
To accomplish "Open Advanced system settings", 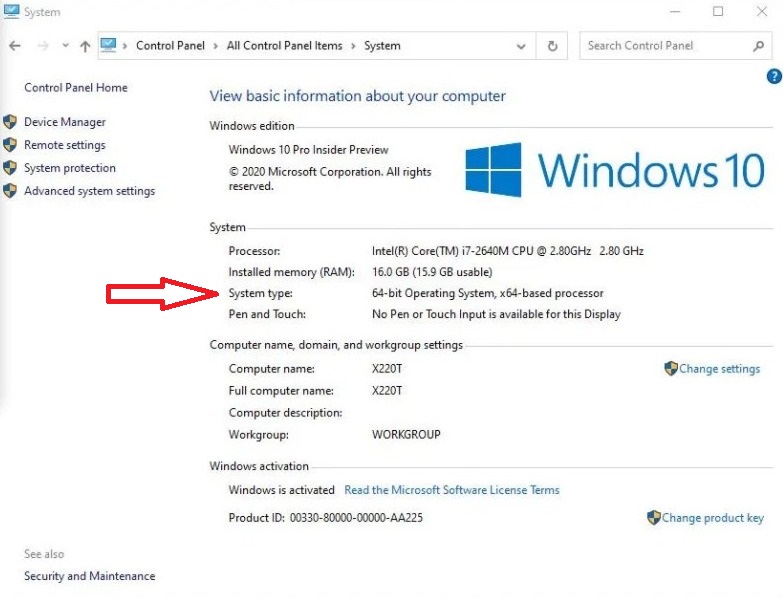I will [x=89, y=191].
